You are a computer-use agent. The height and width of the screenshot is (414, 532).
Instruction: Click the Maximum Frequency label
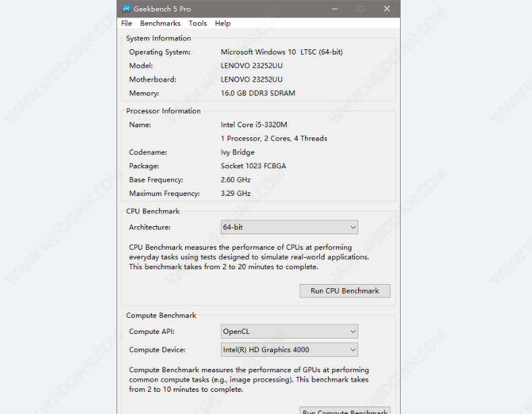point(164,194)
